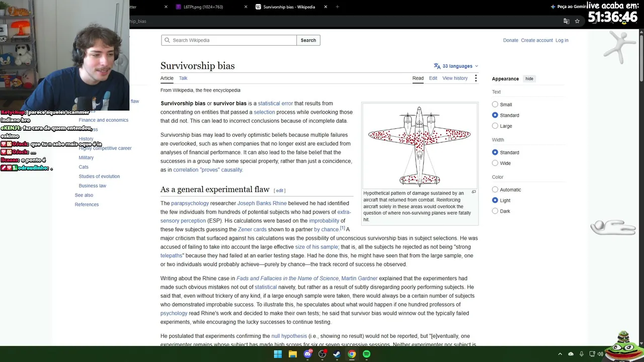Click the Donate link
The image size is (644, 362).
pyautogui.click(x=511, y=40)
